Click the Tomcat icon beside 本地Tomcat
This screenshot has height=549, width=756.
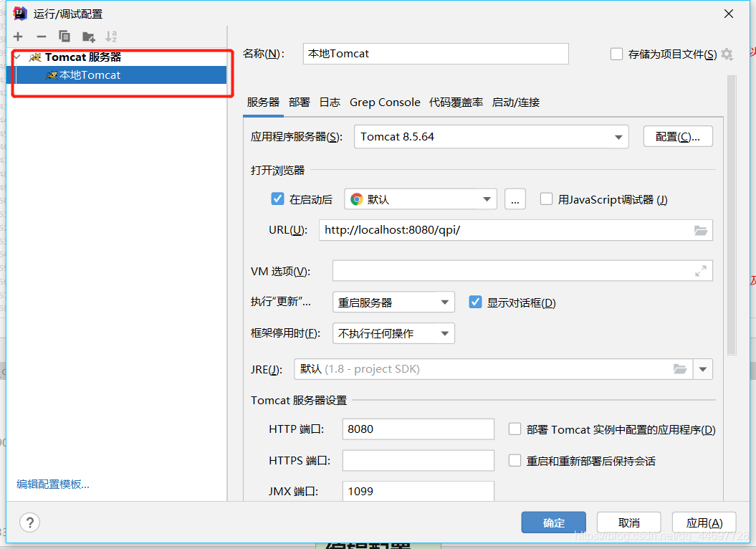click(x=51, y=75)
